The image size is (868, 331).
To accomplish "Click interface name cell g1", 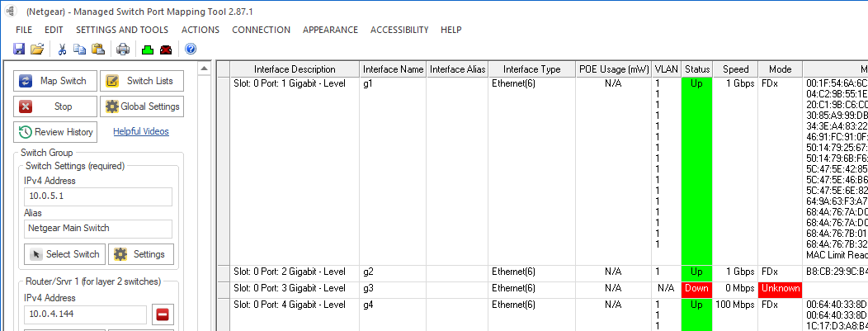I will pos(393,171).
